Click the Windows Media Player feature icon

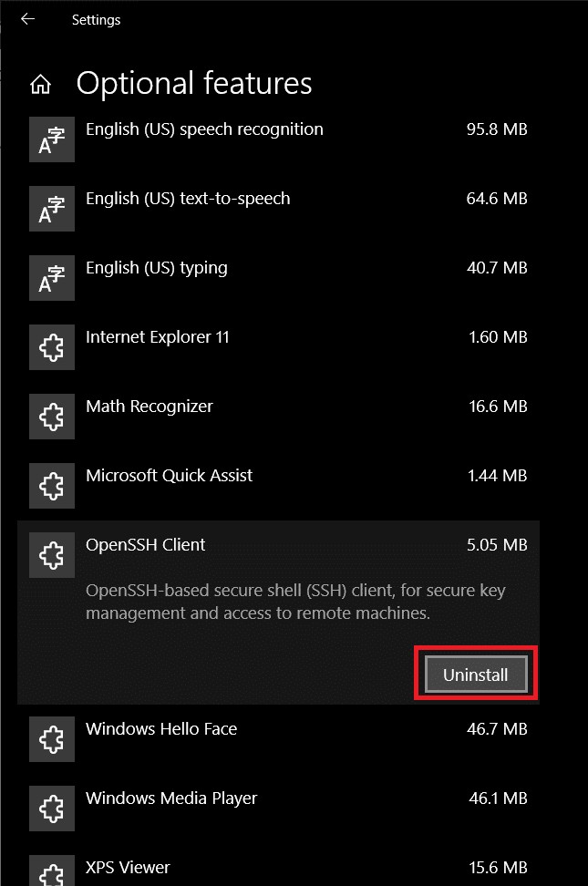(51, 808)
